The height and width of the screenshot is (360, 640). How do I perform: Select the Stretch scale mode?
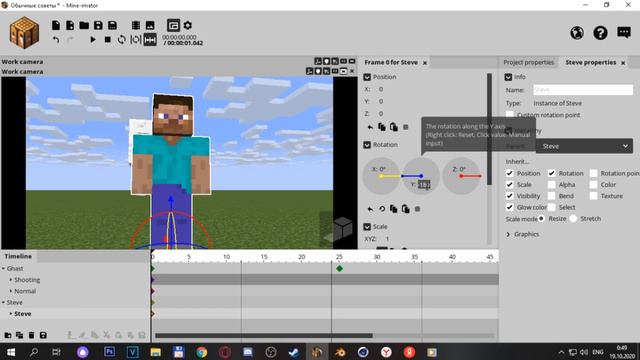point(573,219)
